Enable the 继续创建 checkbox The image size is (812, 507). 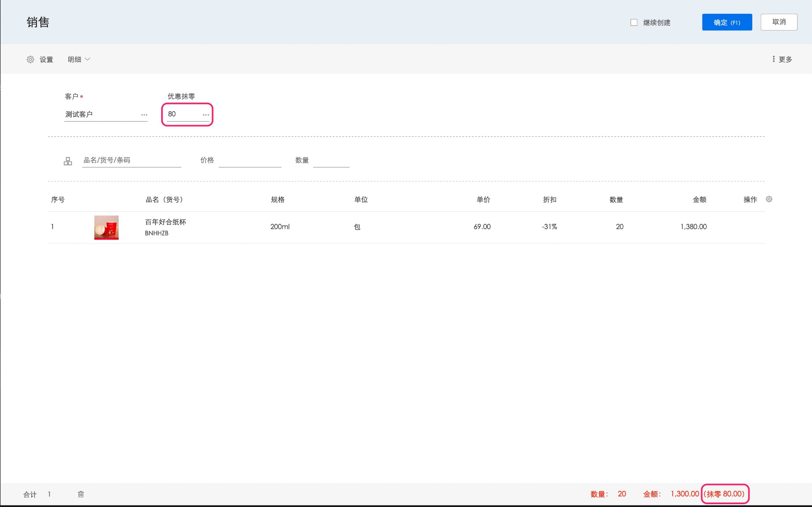pos(634,22)
